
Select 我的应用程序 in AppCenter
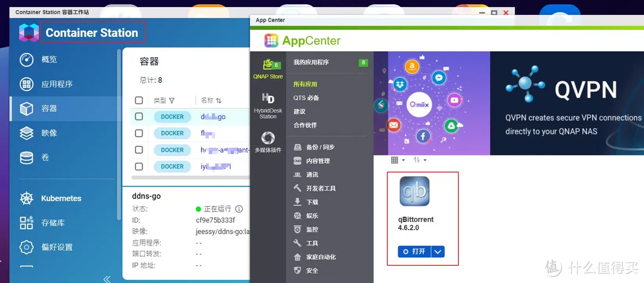pyautogui.click(x=311, y=63)
